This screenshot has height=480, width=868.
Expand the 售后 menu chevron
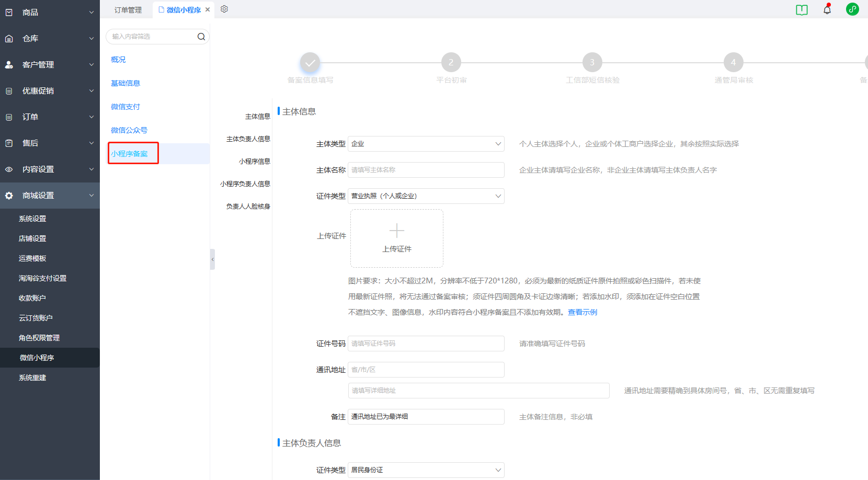[x=92, y=143]
